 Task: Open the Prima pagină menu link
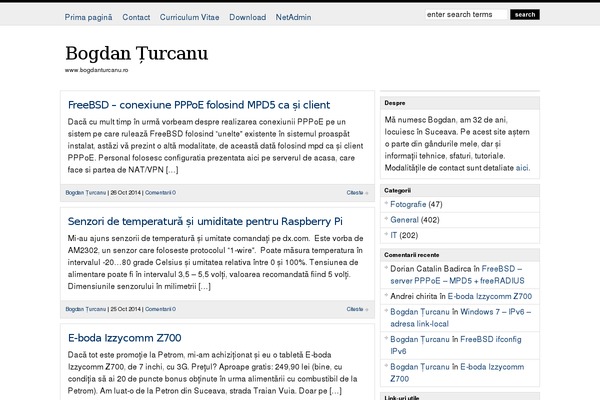point(88,17)
